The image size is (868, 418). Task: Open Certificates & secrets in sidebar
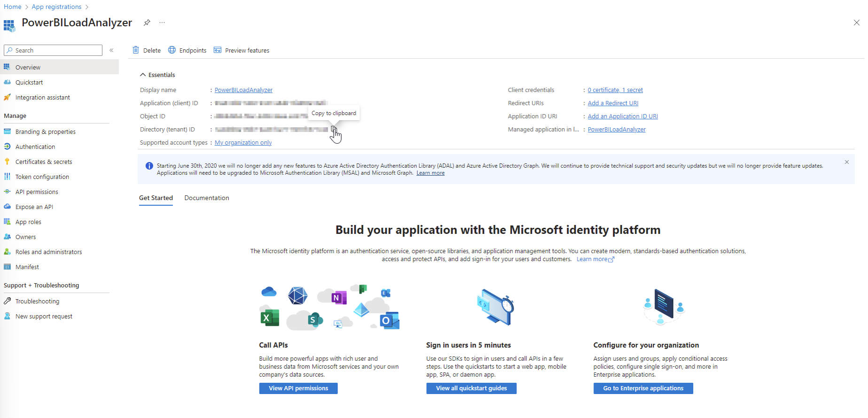click(x=44, y=162)
